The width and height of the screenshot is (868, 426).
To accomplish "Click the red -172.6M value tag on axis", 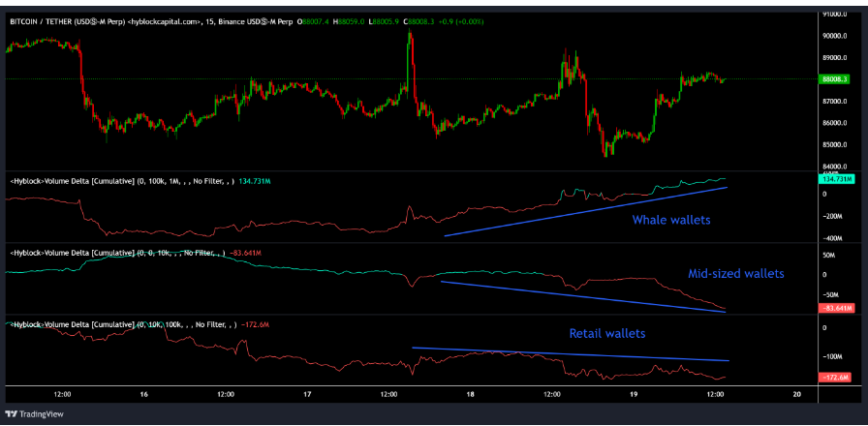I will pyautogui.click(x=835, y=377).
